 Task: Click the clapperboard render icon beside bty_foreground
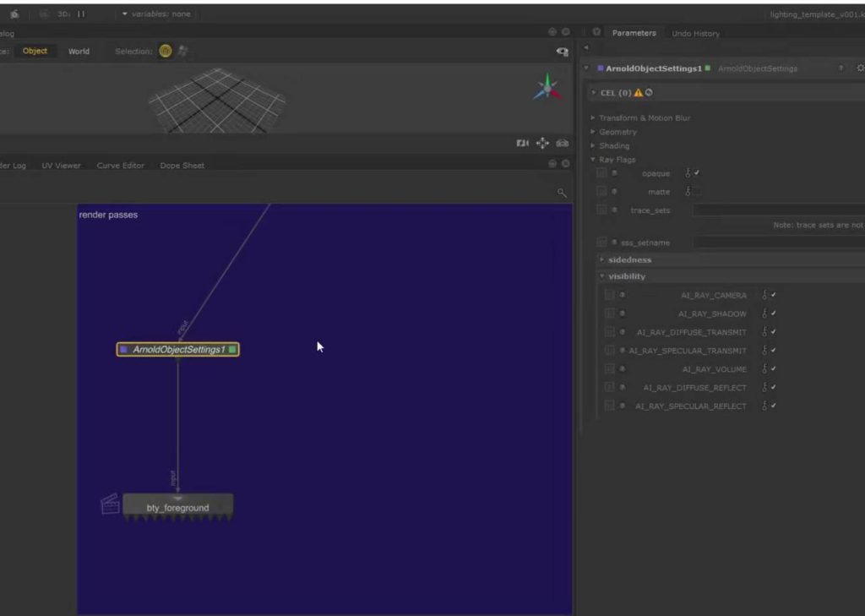coord(110,504)
